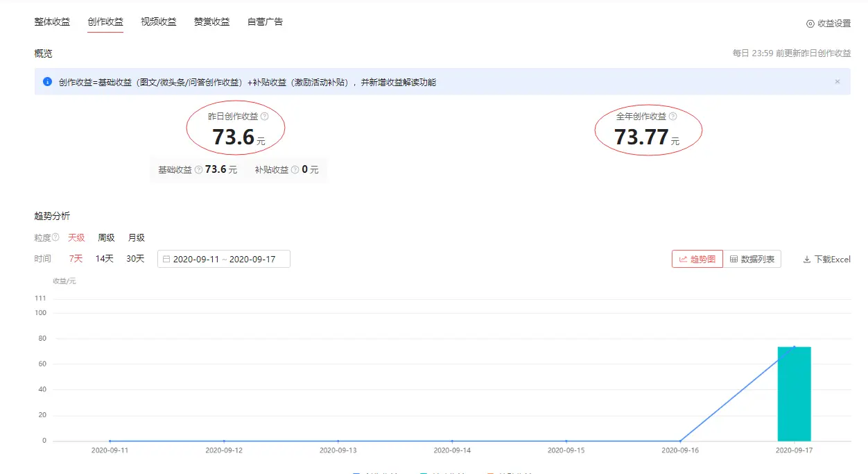The height and width of the screenshot is (474, 868).
Task: Switch granularity to 月级
Action: click(136, 237)
